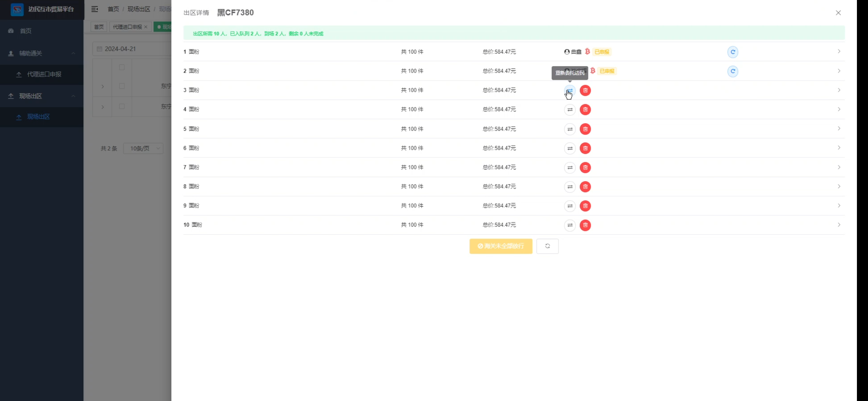Expand row 5 面粉 chevron

point(839,128)
